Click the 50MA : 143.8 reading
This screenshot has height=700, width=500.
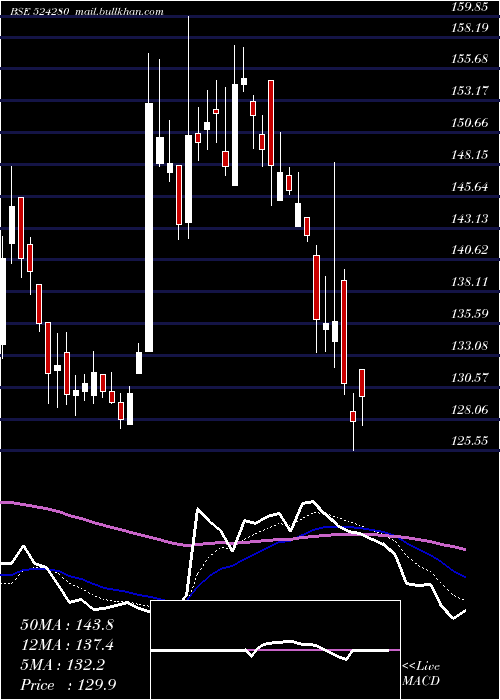tap(67, 625)
